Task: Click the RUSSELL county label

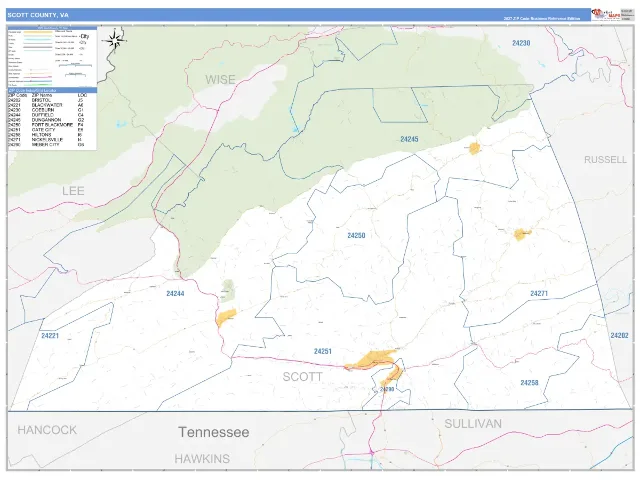Action: (x=605, y=160)
